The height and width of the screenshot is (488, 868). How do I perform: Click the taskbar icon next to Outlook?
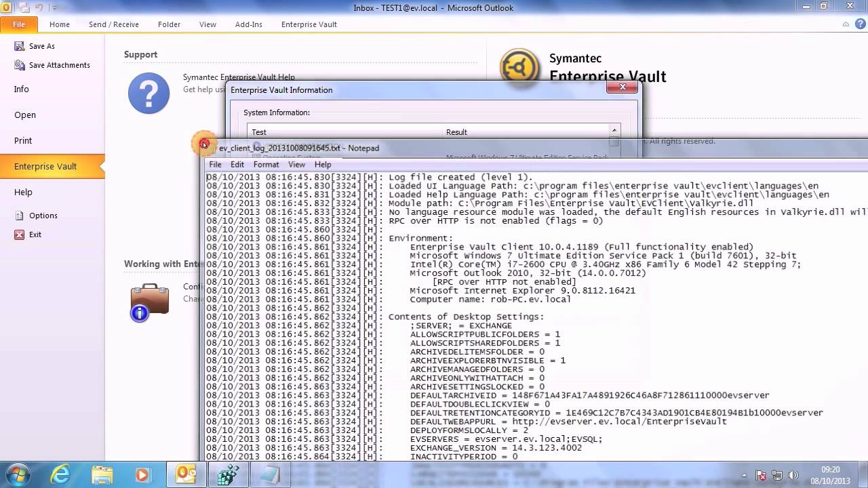(x=227, y=474)
